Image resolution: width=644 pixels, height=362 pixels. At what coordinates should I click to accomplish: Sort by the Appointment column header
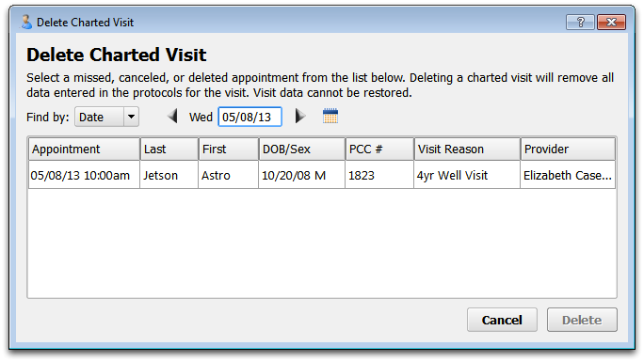(x=84, y=150)
